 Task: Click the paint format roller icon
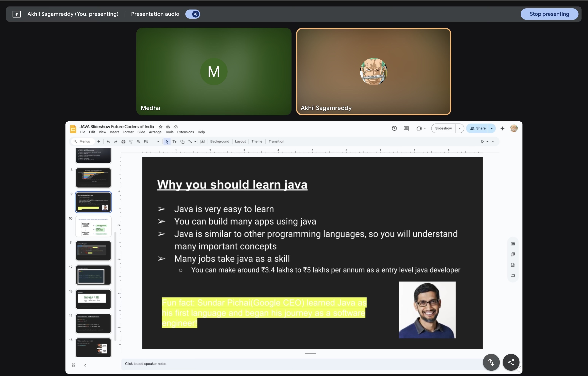(131, 142)
